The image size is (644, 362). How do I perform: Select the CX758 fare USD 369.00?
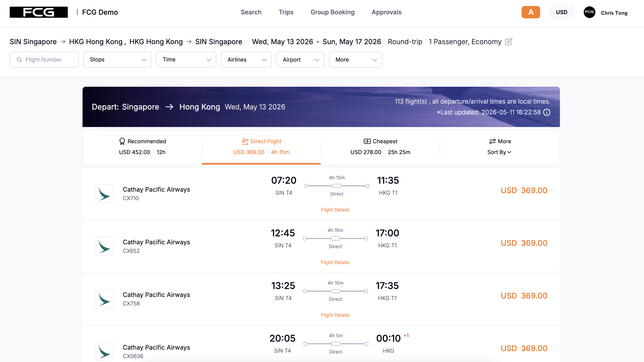tap(524, 296)
